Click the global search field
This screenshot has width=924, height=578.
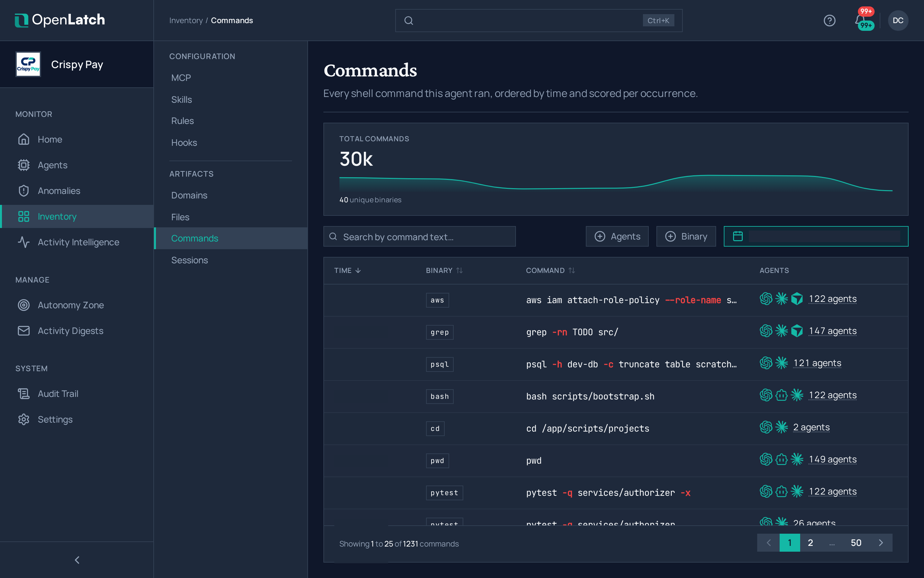pos(538,20)
